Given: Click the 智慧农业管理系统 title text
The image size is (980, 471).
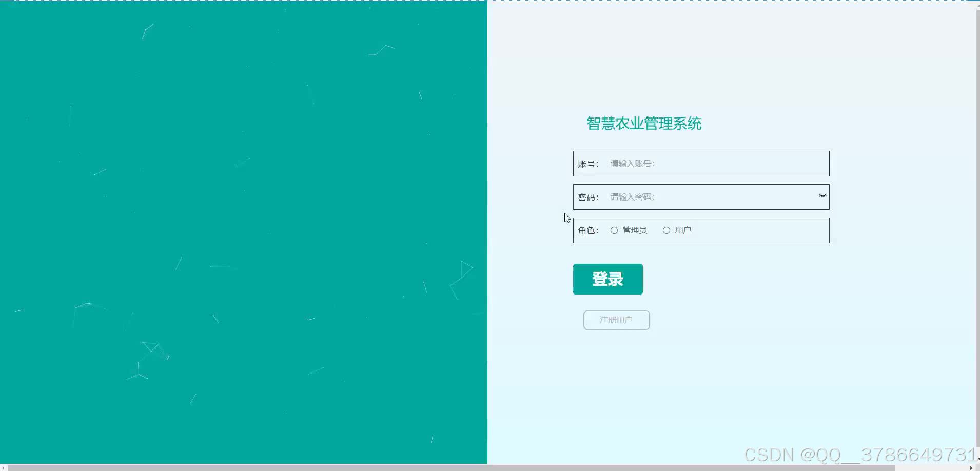Looking at the screenshot, I should (643, 123).
